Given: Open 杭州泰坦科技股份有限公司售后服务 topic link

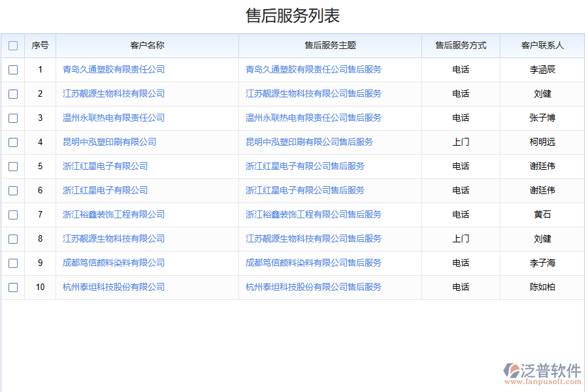Looking at the screenshot, I should click(313, 287).
